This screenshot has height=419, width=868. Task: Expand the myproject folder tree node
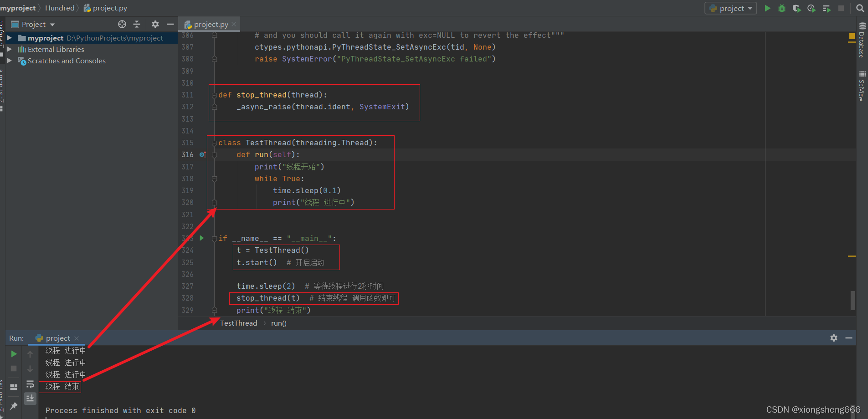[x=10, y=38]
